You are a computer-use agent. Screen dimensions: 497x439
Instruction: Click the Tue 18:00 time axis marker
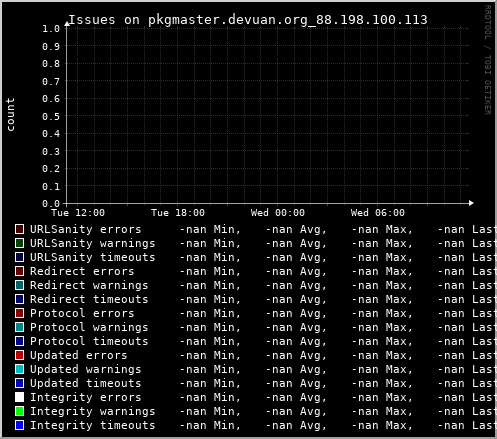tap(178, 213)
